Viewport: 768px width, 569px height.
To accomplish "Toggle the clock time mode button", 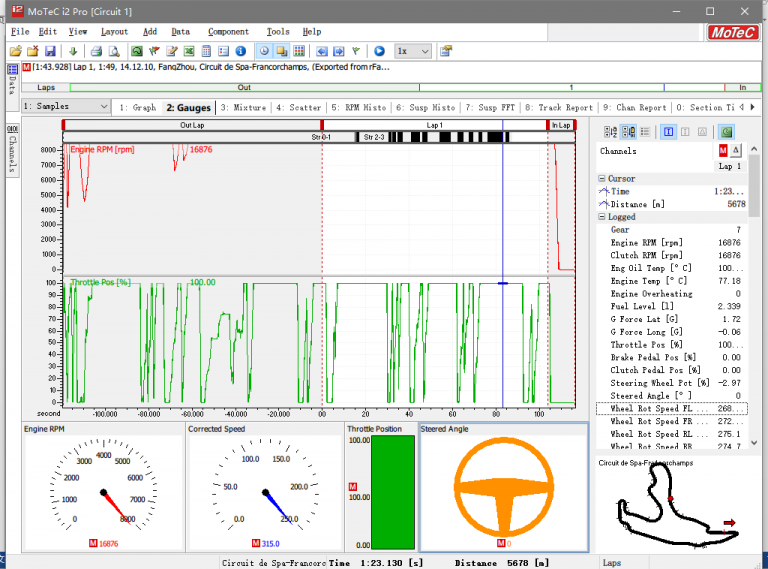I will pos(264,51).
